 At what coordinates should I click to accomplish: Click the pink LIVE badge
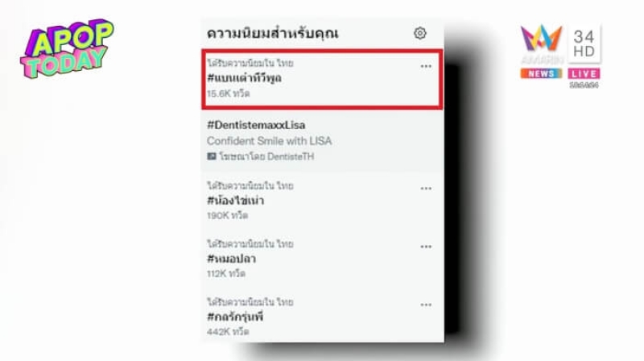(x=584, y=73)
